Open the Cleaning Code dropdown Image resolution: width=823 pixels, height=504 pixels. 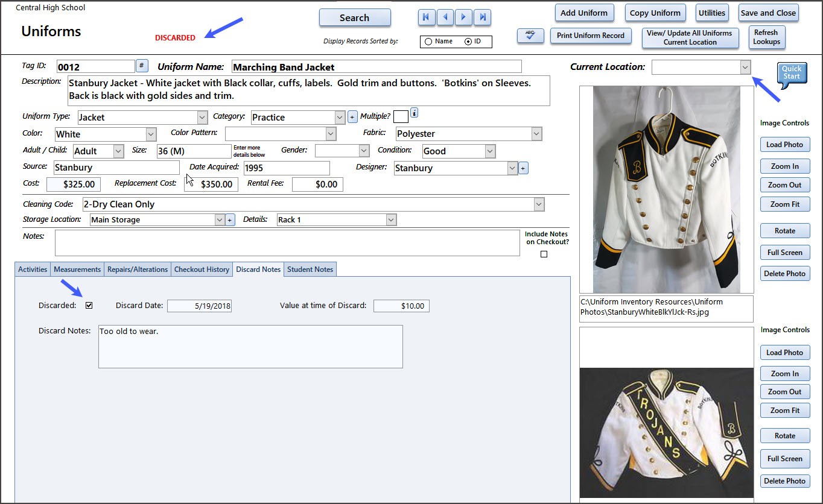tap(539, 204)
